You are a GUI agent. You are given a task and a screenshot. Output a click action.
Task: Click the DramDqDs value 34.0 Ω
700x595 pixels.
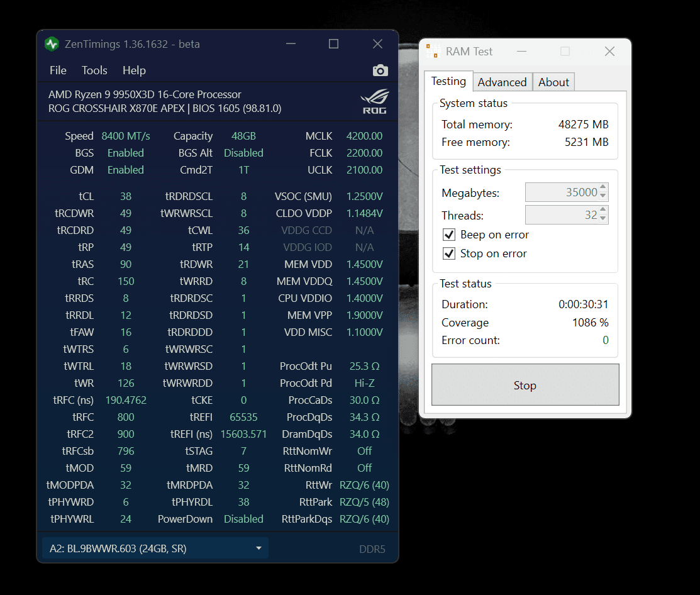pyautogui.click(x=364, y=434)
